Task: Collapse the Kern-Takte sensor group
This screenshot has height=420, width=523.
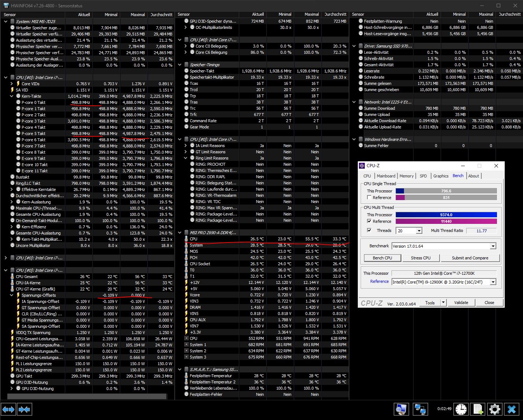Action: tap(11, 96)
